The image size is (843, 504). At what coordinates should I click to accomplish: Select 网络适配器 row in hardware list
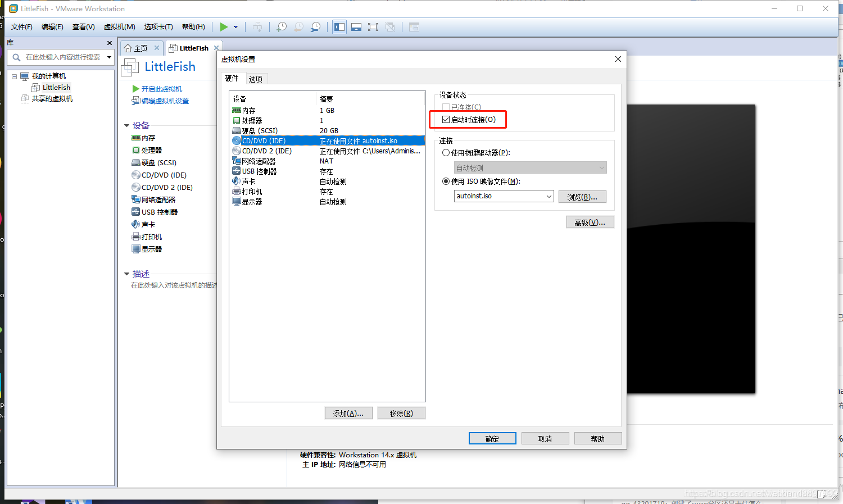click(x=327, y=161)
